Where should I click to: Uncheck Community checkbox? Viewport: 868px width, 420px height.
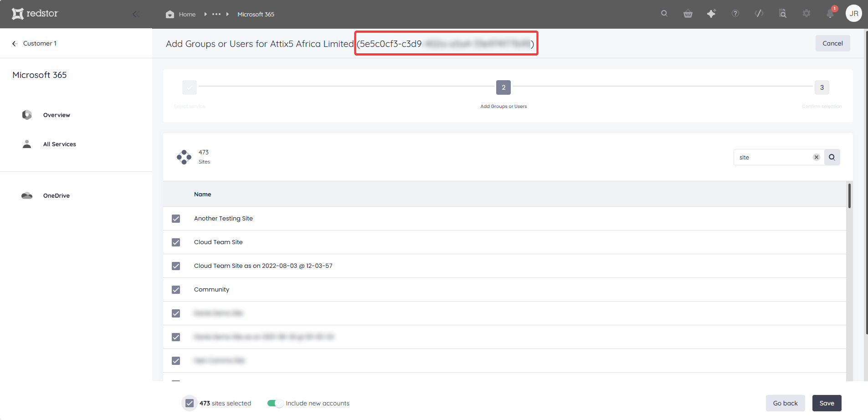pos(176,290)
